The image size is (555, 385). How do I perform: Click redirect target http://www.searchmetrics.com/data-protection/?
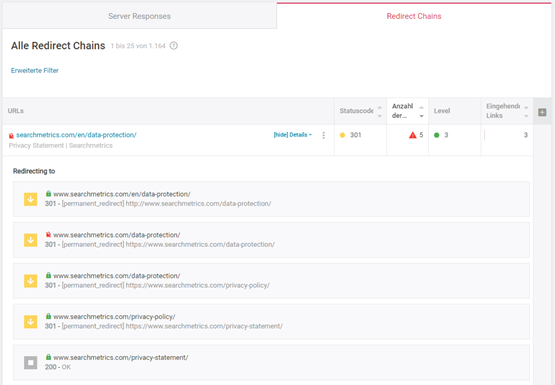(199, 203)
